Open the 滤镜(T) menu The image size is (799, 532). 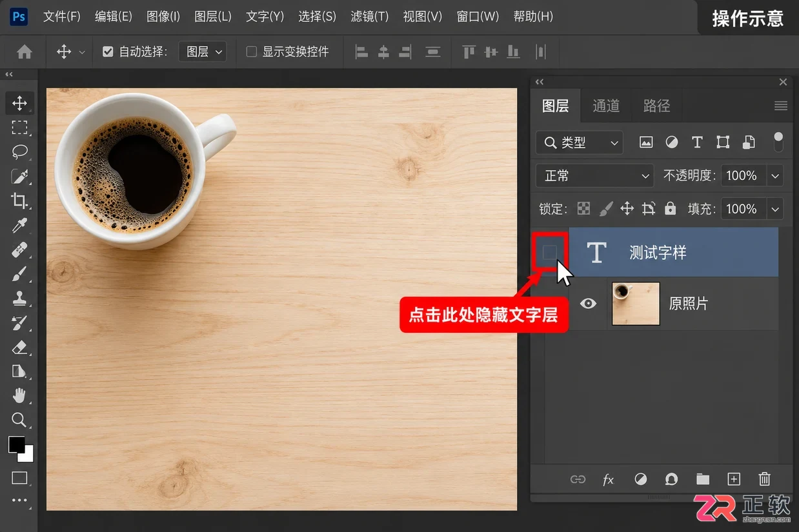click(370, 16)
